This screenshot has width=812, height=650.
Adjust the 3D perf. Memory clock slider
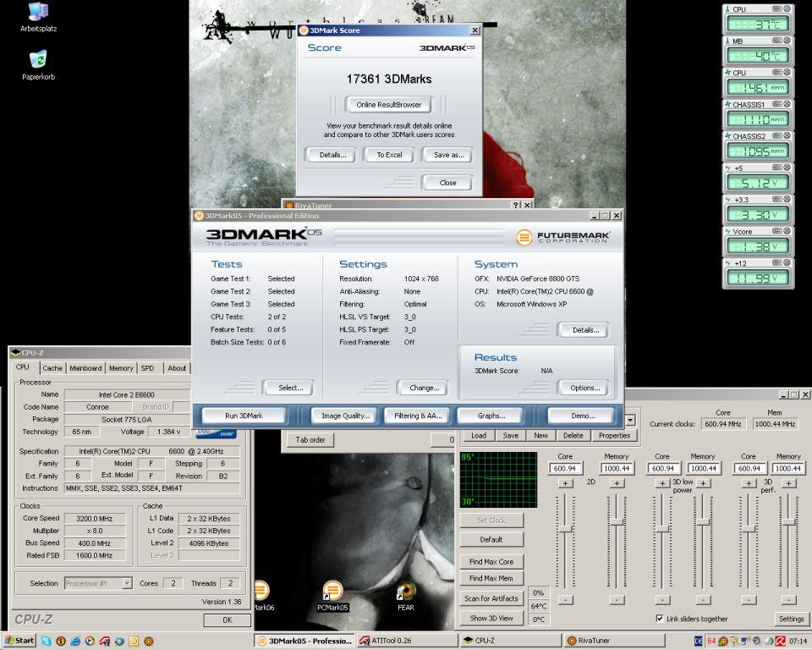[x=788, y=522]
